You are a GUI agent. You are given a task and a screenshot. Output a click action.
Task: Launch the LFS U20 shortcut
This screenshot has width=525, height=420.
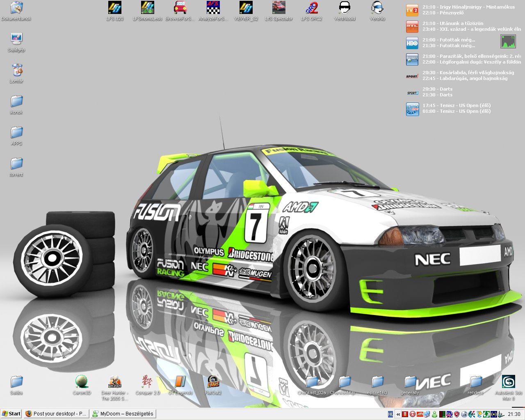[115, 11]
